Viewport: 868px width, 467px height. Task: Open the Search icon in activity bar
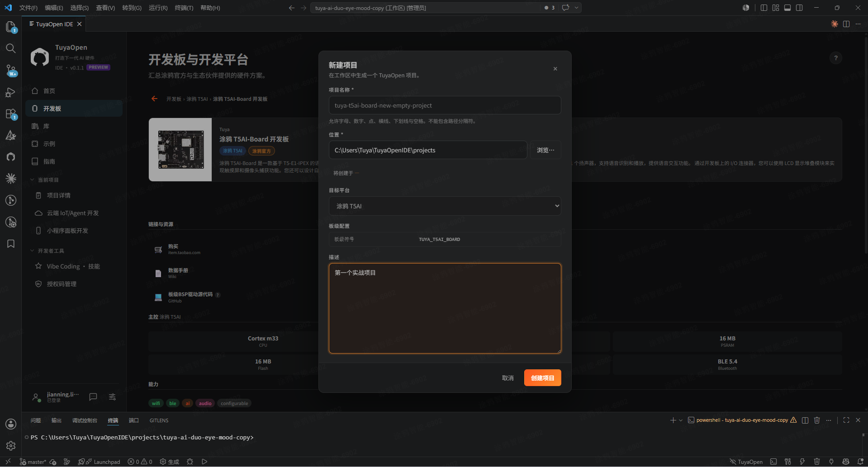11,48
